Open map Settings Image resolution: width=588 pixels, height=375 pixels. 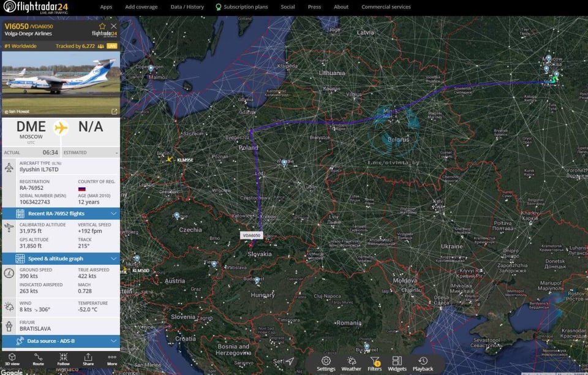coord(326,364)
